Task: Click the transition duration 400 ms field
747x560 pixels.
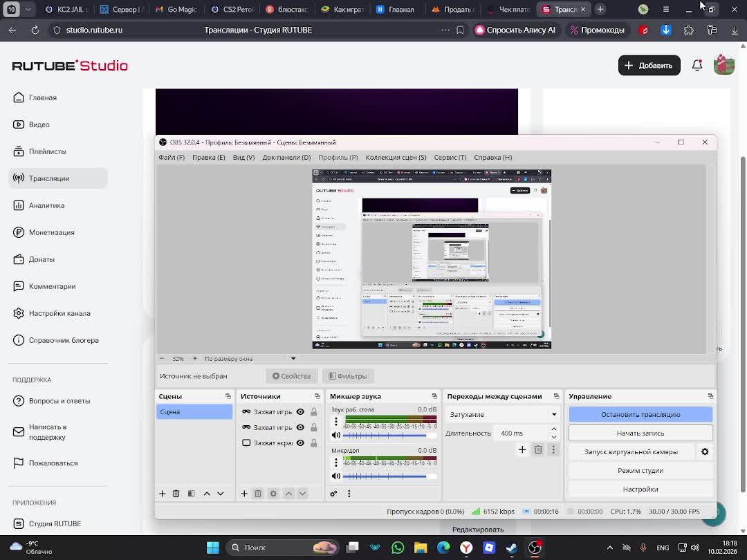Action: pyautogui.click(x=522, y=433)
